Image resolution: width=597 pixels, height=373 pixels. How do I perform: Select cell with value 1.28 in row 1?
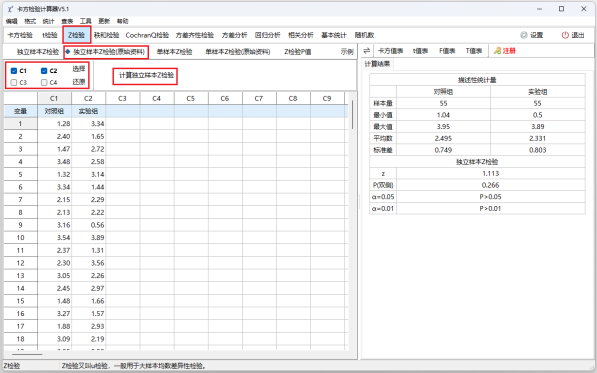[x=54, y=124]
